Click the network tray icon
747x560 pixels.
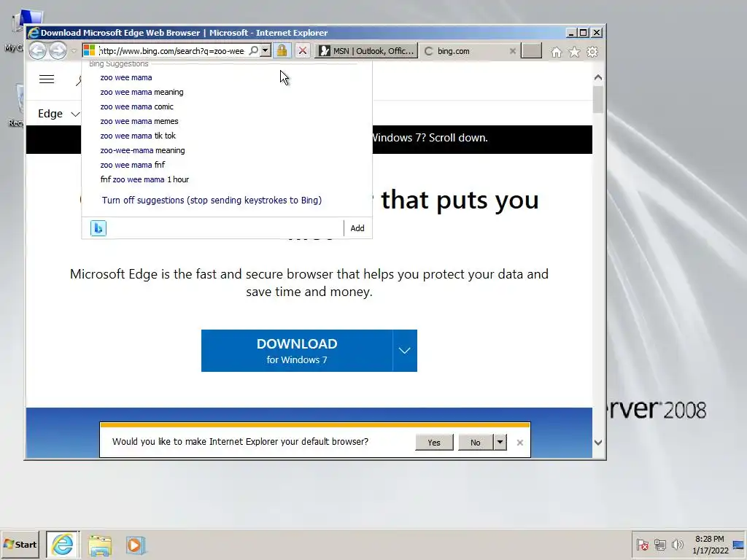click(x=659, y=544)
